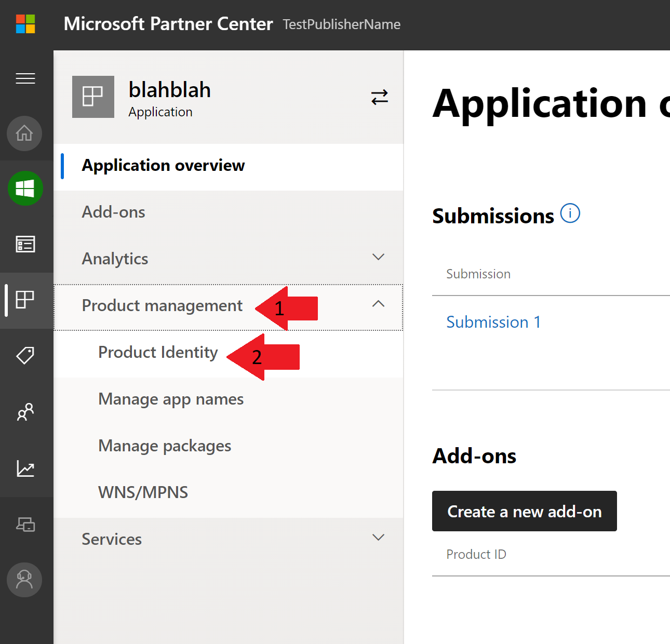670x644 pixels.
Task: Select the Products grid icon in sidebar
Action: 25,300
